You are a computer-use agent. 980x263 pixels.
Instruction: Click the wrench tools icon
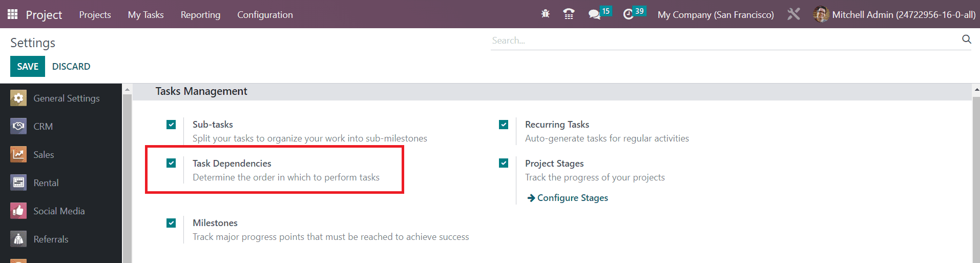pyautogui.click(x=794, y=14)
